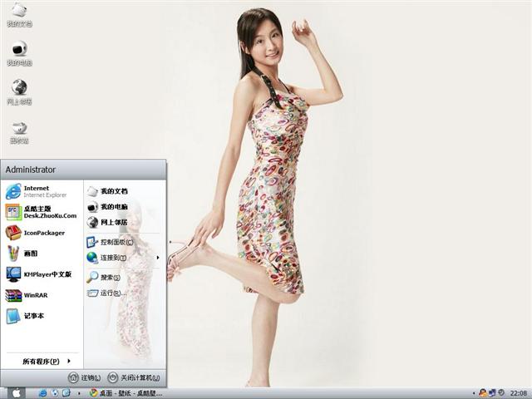Open WinRAR from the start menu
532x399 pixels.
coord(27,295)
